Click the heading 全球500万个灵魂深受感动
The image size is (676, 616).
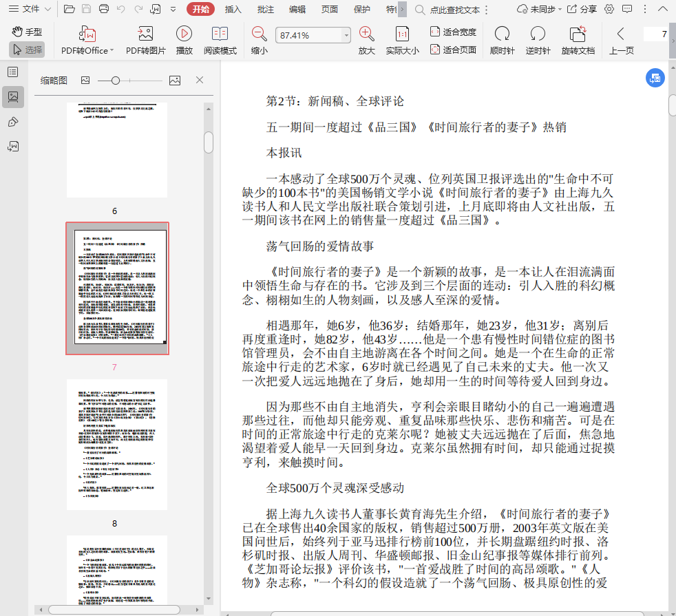pyautogui.click(x=335, y=488)
